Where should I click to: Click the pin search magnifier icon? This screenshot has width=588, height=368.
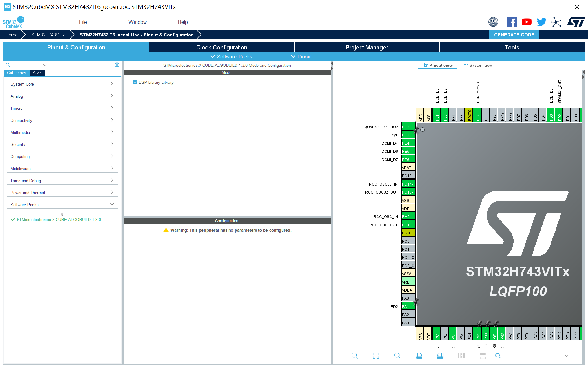click(x=498, y=356)
